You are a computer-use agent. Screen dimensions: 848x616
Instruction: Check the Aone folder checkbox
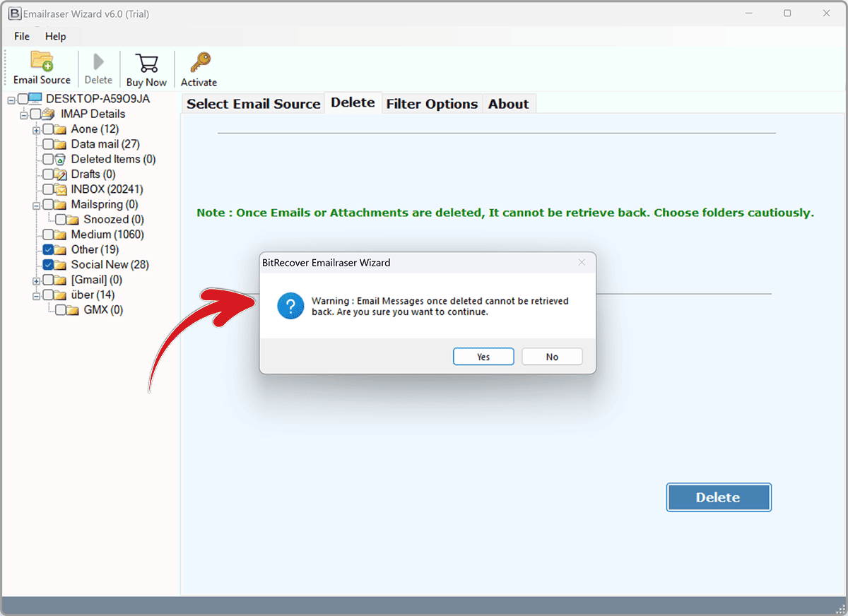click(48, 129)
